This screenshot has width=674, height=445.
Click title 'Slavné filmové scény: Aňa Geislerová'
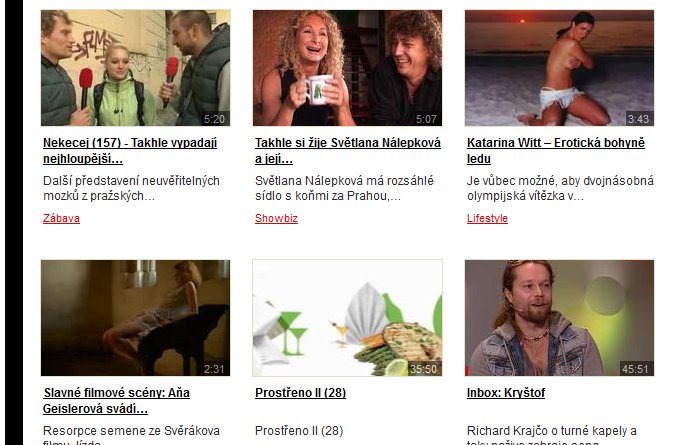pyautogui.click(x=116, y=400)
